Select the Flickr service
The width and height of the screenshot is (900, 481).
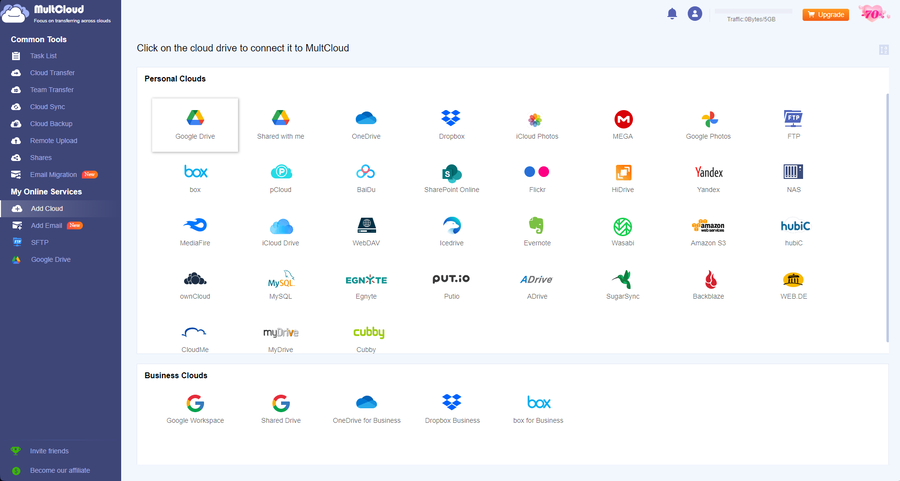click(x=537, y=178)
